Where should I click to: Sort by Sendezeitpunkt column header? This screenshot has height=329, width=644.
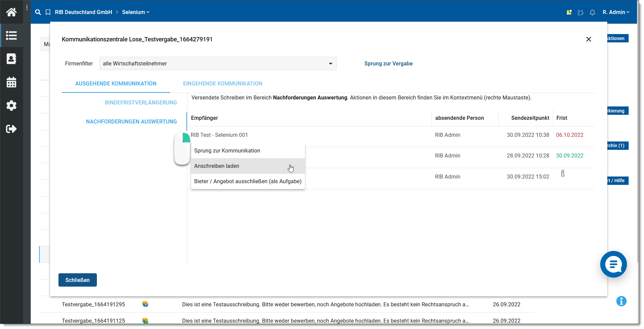(530, 118)
